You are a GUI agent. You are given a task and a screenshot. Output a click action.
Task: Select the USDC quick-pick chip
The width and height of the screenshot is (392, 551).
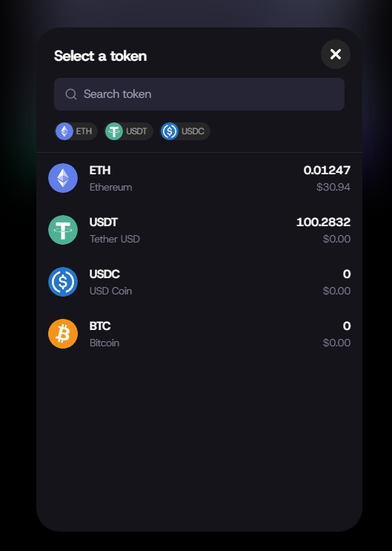pos(185,131)
